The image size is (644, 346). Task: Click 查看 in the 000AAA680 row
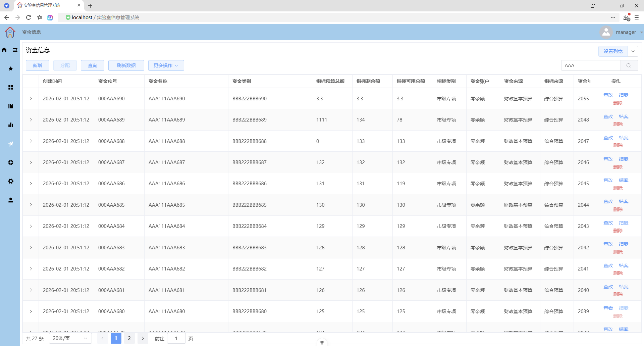coord(608,308)
